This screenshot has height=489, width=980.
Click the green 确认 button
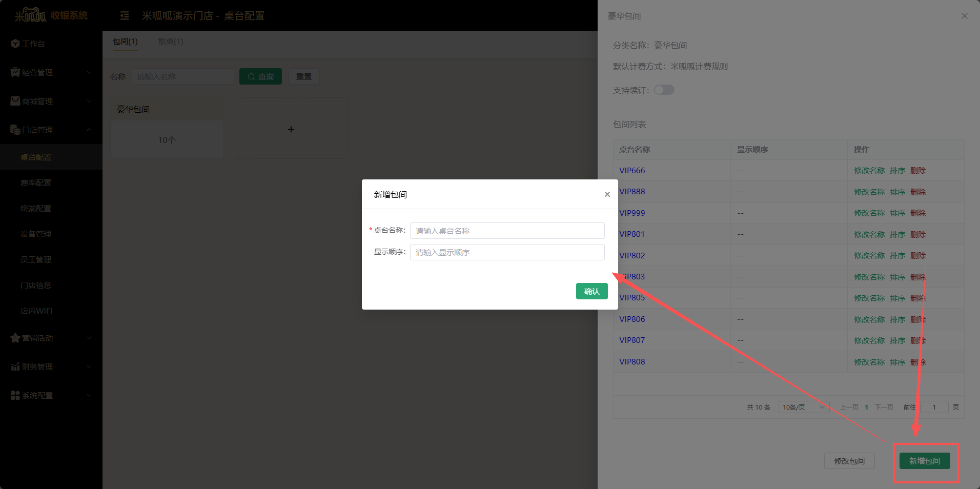pyautogui.click(x=591, y=291)
